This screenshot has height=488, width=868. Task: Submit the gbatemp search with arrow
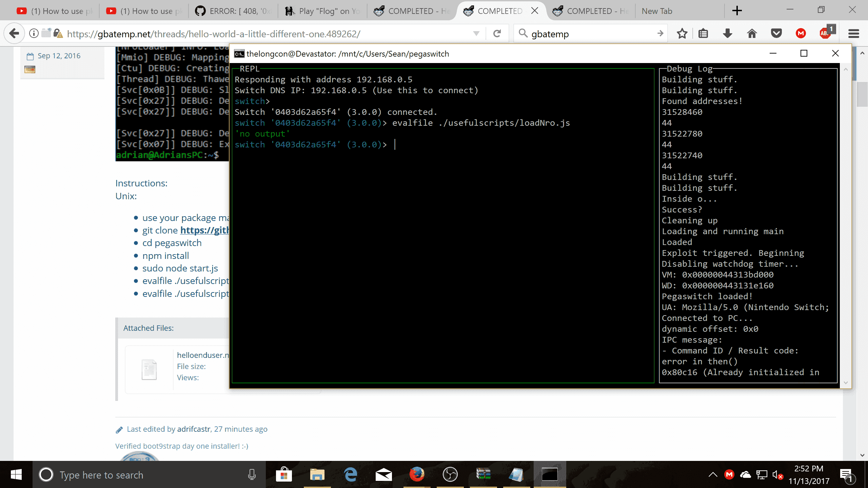[660, 34]
